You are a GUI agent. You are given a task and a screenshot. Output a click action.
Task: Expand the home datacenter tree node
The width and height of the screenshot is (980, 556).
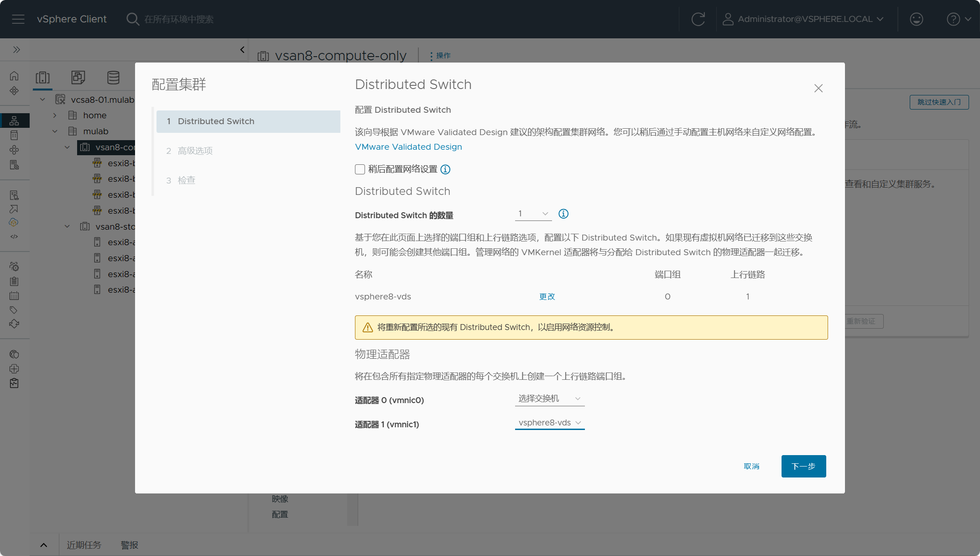55,115
